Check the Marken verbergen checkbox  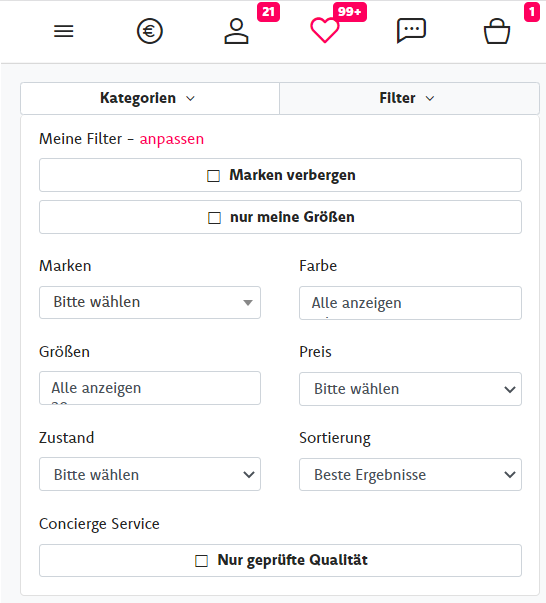(x=213, y=176)
